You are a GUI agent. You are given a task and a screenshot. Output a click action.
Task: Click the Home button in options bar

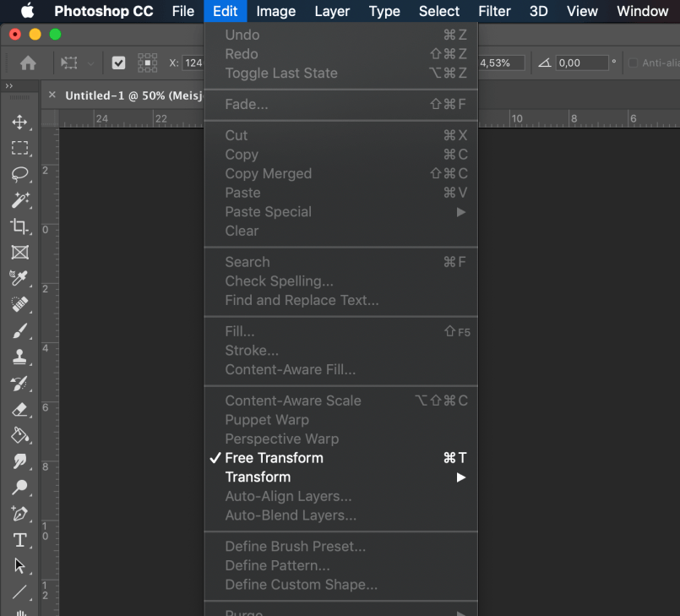[28, 63]
